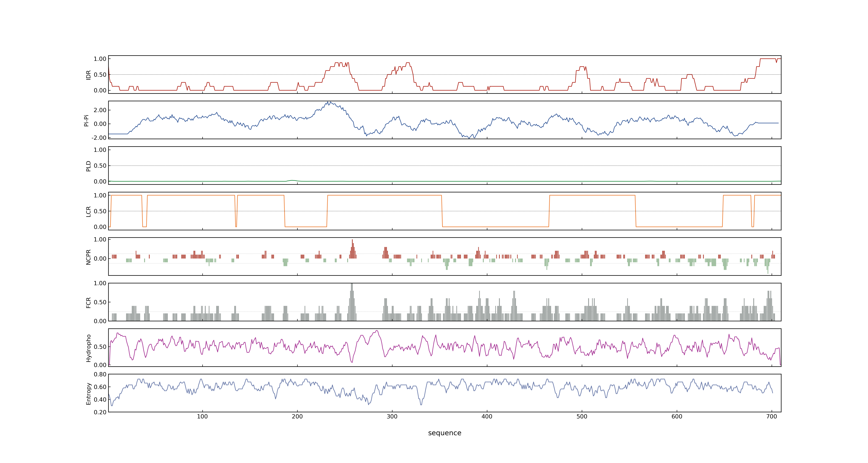Click the 0.50 tick on PLD axis

(x=100, y=166)
